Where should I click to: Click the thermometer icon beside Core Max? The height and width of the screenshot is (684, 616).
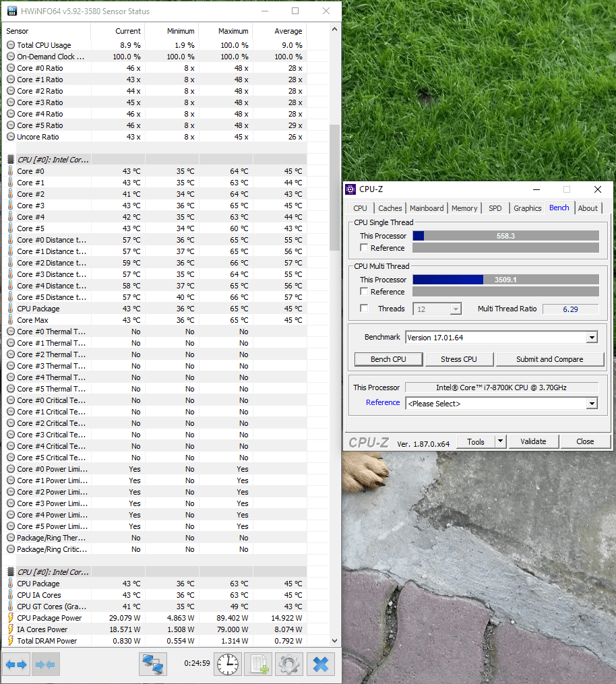point(11,319)
